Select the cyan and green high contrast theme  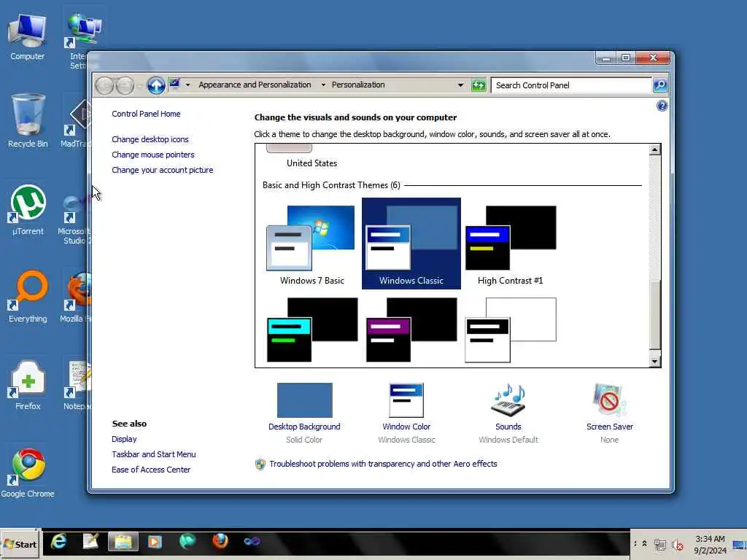tap(312, 330)
